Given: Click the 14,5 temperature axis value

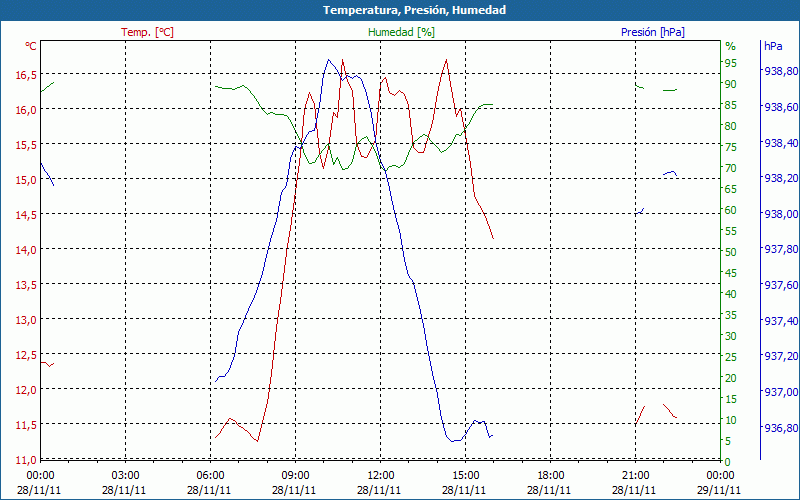Looking at the screenshot, I should click(x=27, y=215).
